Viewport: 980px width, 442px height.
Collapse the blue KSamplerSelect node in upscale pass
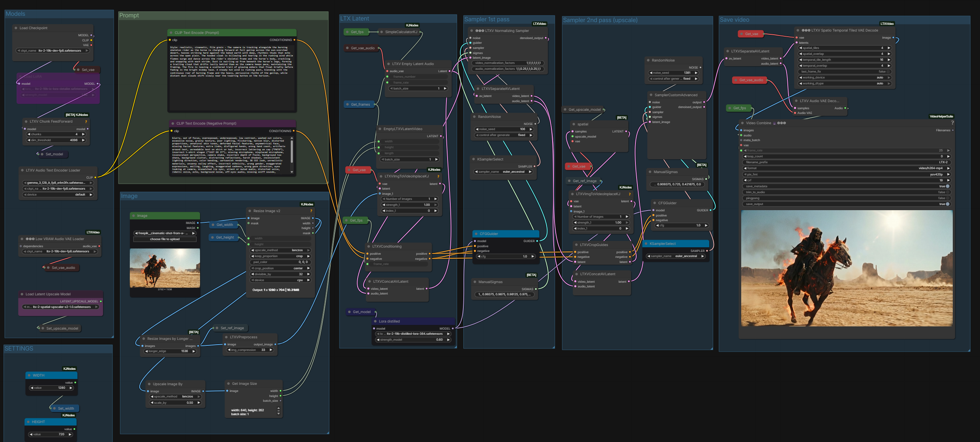[646, 244]
